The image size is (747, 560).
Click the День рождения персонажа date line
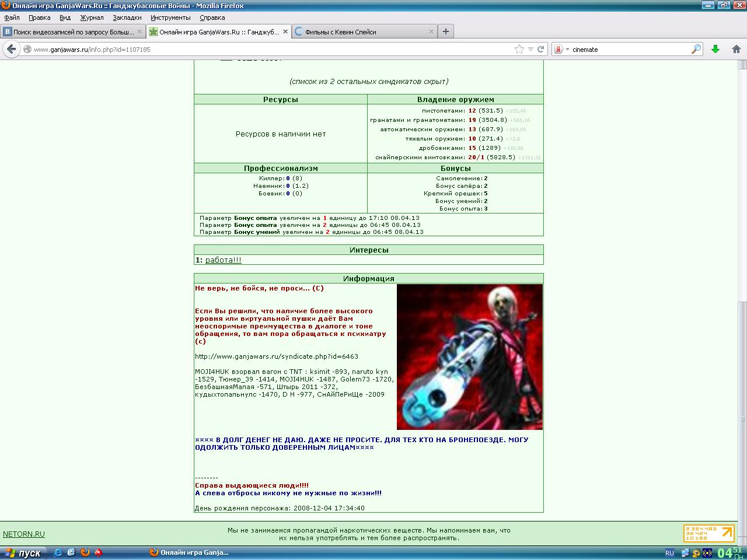click(x=280, y=508)
